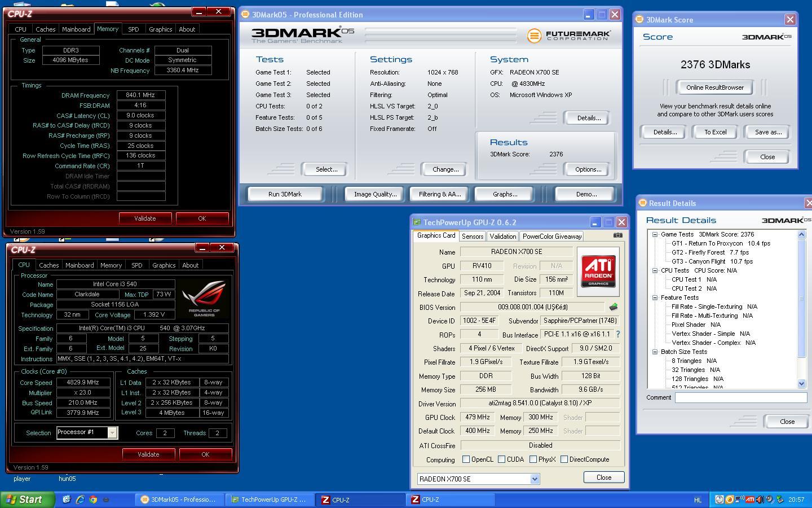
Task: Open SPD tab in the CPU-Z memory window
Action: click(133, 29)
